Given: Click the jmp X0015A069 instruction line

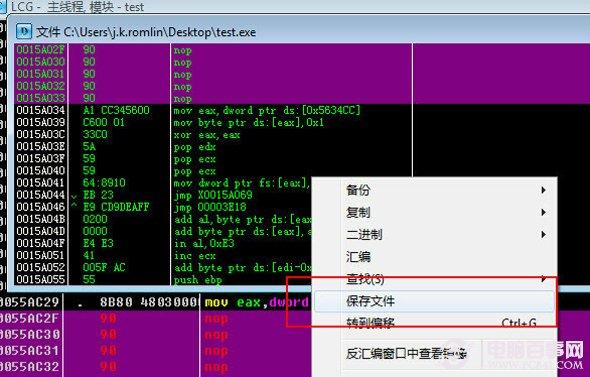Looking at the screenshot, I should (213, 195).
